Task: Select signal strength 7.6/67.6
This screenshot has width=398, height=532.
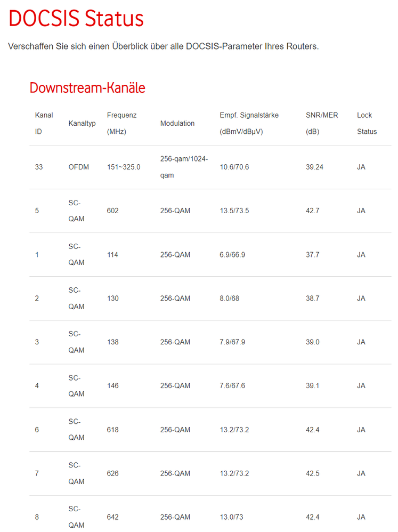Action: (232, 386)
